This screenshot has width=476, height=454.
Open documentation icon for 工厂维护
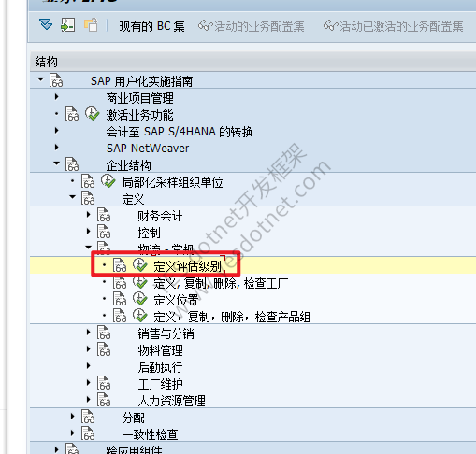click(104, 383)
